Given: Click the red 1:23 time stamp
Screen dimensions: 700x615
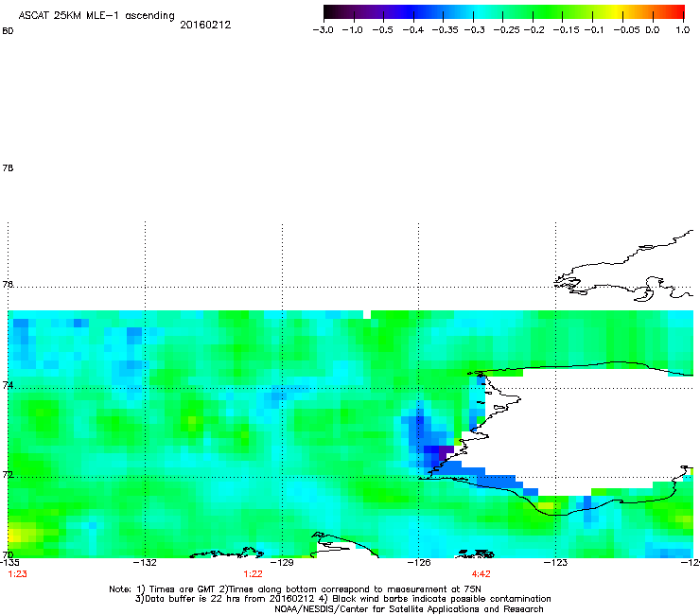Looking at the screenshot, I should point(17,574).
